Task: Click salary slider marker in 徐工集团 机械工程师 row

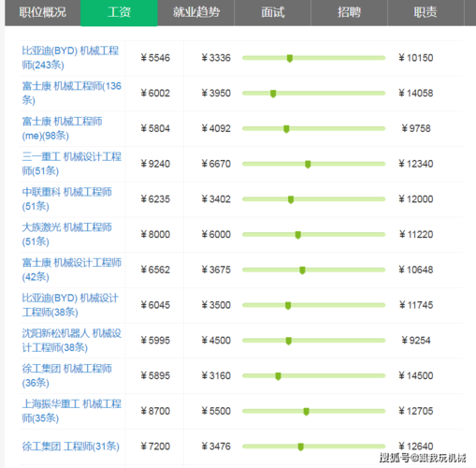Action: coord(278,376)
